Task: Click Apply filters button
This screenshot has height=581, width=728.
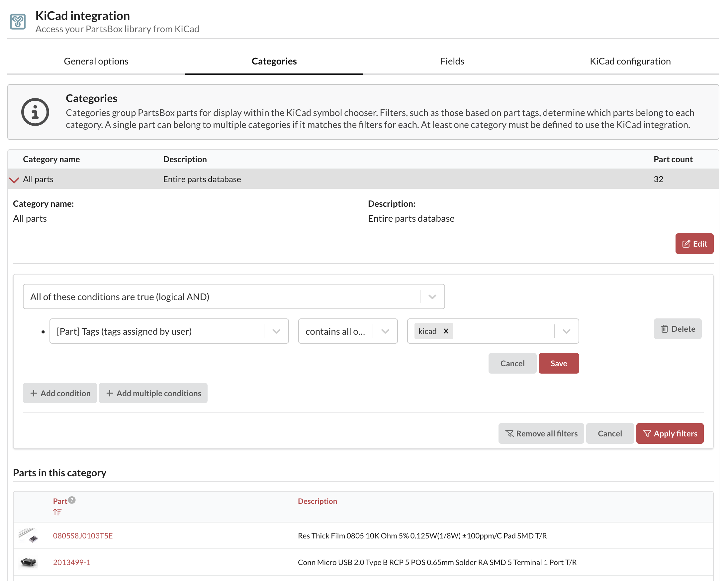Action: point(670,433)
